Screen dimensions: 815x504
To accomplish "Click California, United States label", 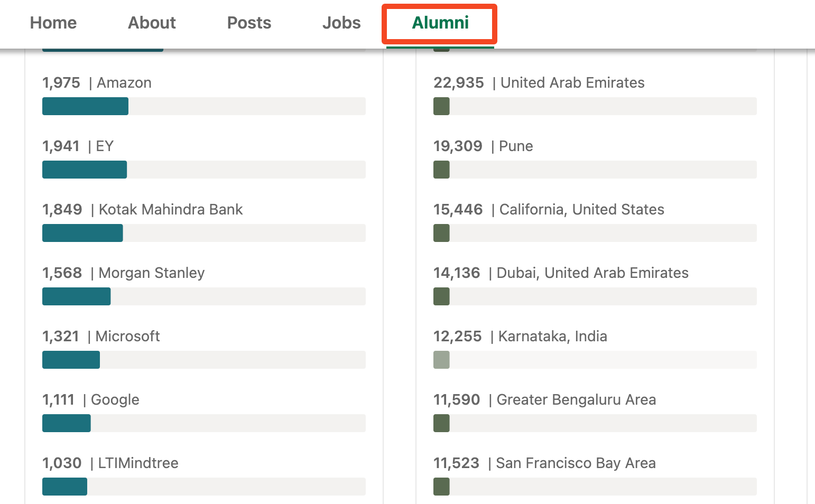I will (x=581, y=210).
